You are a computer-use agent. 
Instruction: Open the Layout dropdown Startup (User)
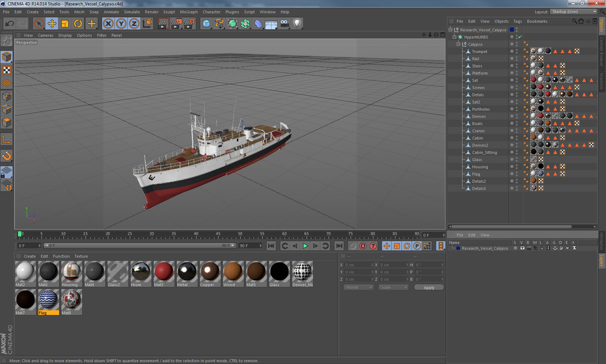coord(574,12)
